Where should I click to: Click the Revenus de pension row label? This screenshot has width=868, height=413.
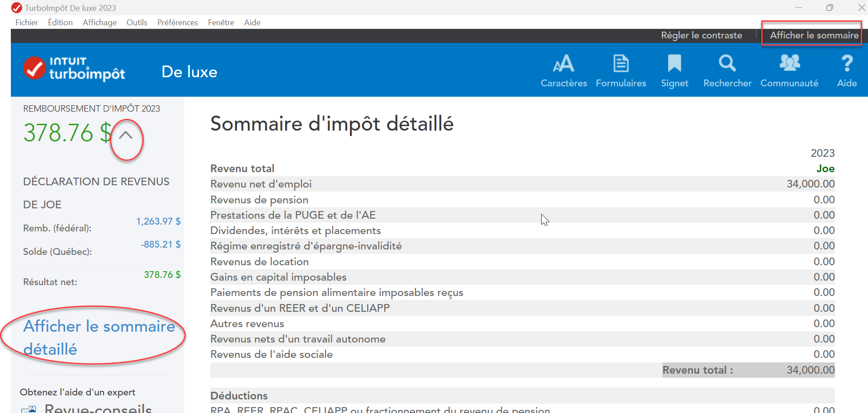coord(259,200)
